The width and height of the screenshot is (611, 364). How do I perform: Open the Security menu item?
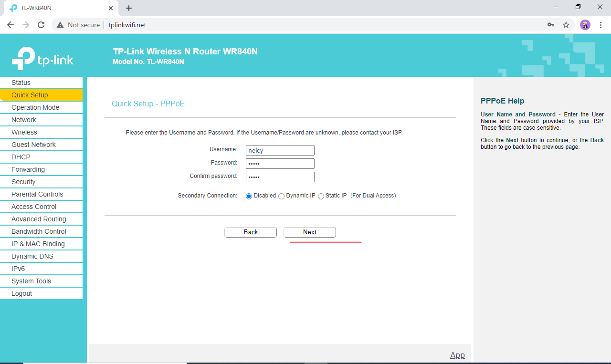click(42, 182)
